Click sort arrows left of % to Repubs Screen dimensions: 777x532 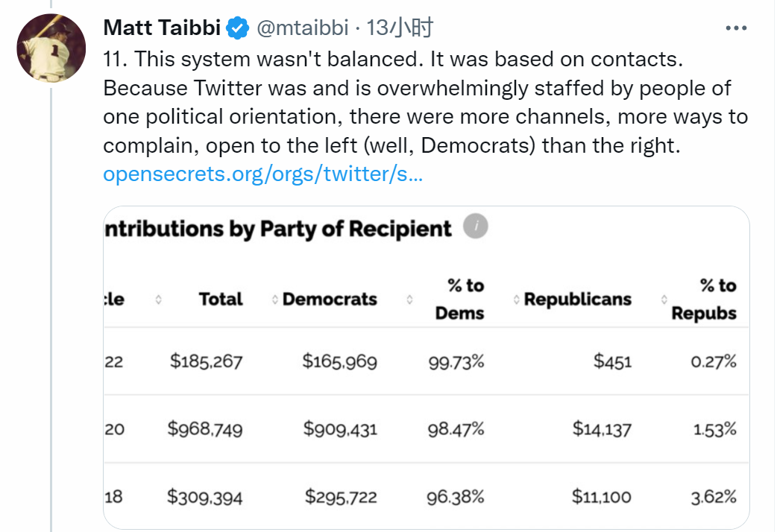coord(664,300)
